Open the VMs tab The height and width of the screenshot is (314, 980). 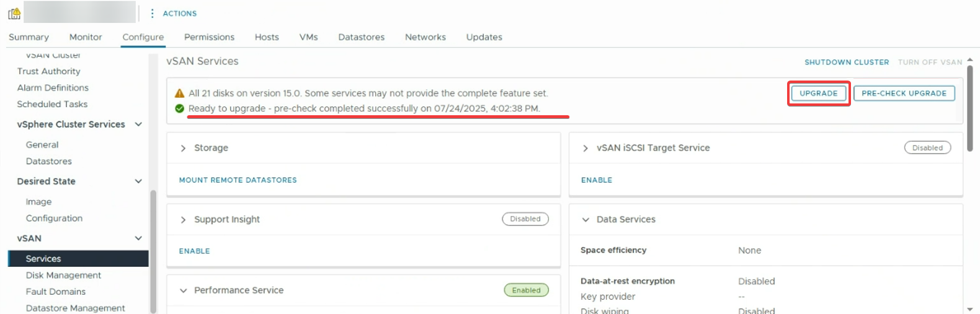click(x=308, y=37)
